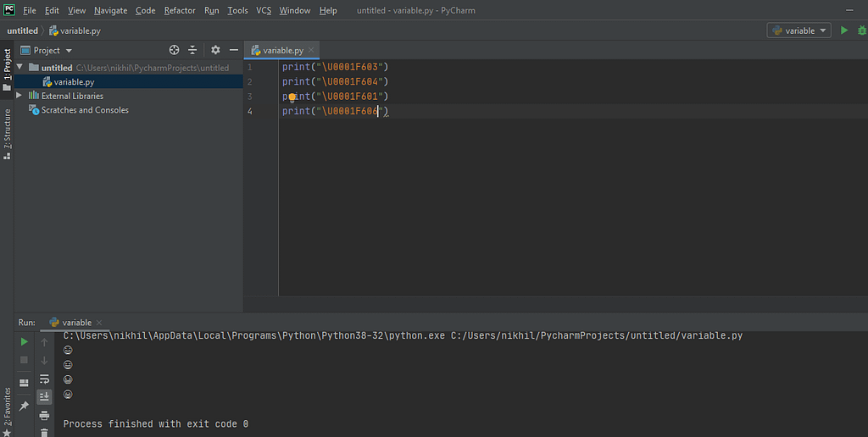Click line number 4 in gutter
The height and width of the screenshot is (437, 868).
pyautogui.click(x=250, y=111)
